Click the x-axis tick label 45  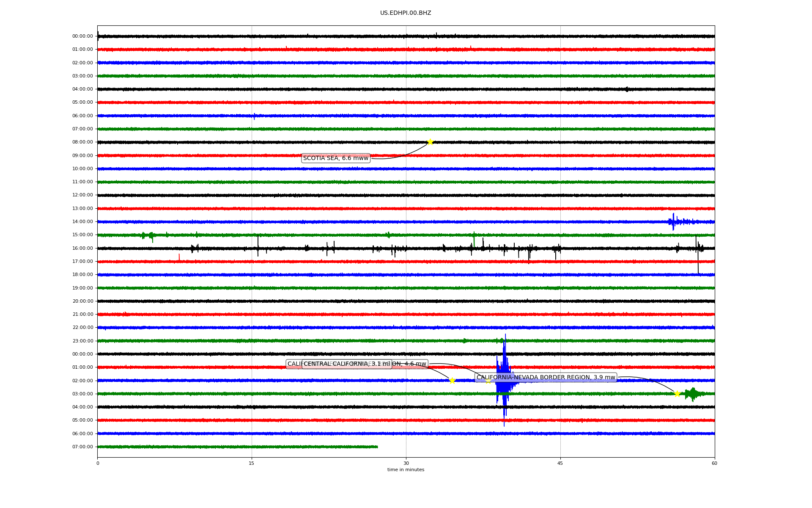point(560,463)
